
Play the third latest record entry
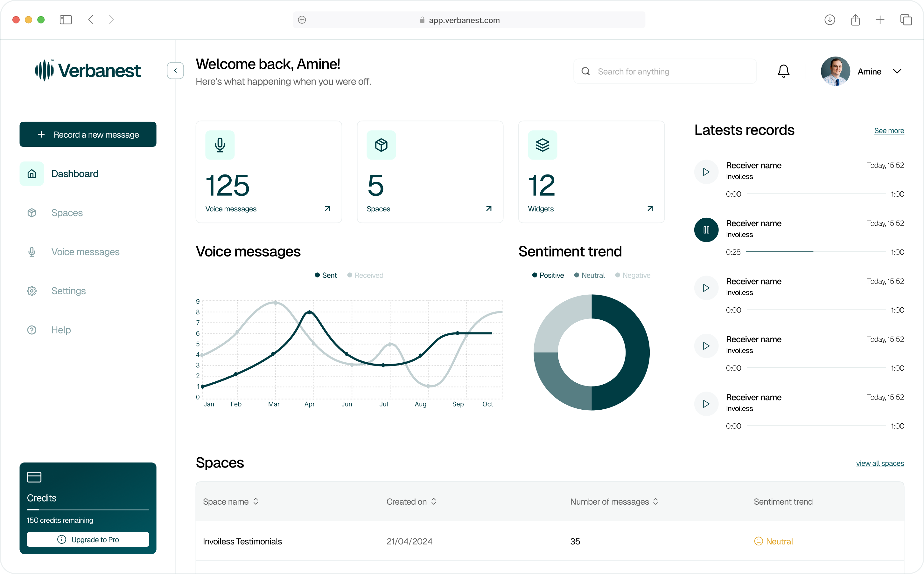click(x=706, y=288)
